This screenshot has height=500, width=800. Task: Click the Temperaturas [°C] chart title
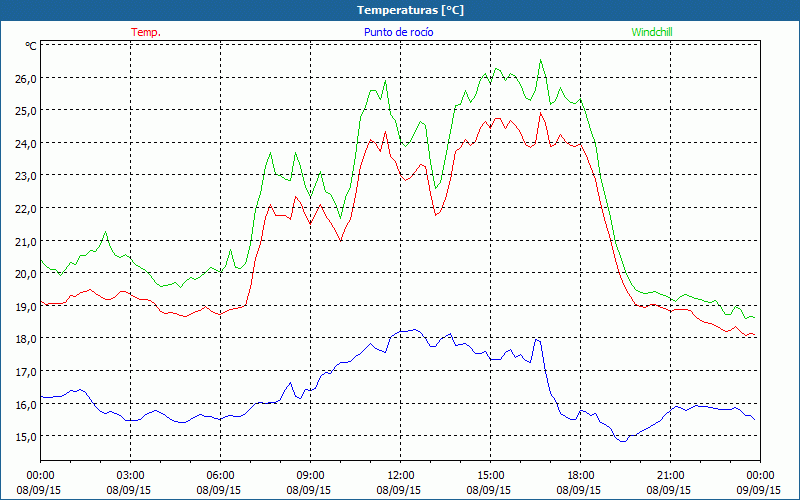click(410, 10)
